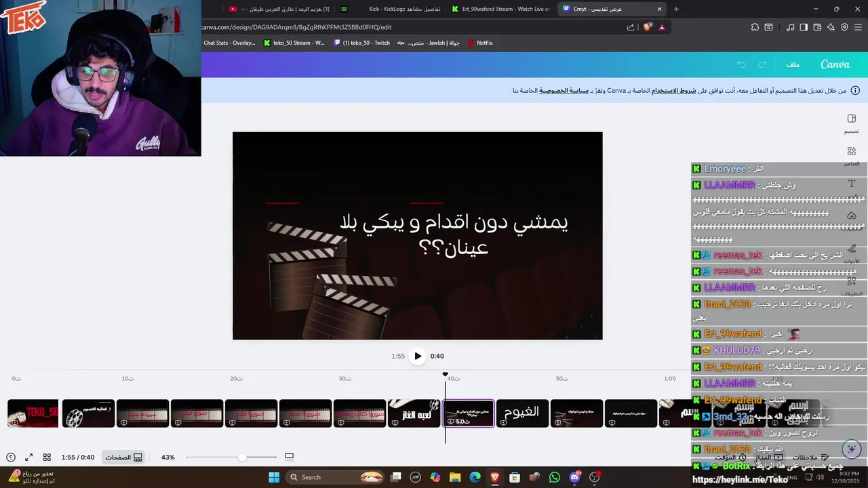868x488 pixels.
Task: Open the browser hamburger menu
Action: (x=858, y=27)
